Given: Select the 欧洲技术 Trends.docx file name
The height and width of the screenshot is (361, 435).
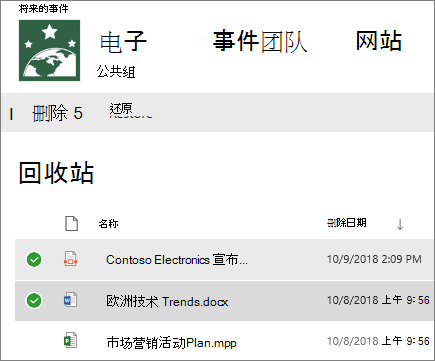Looking at the screenshot, I should [x=167, y=301].
